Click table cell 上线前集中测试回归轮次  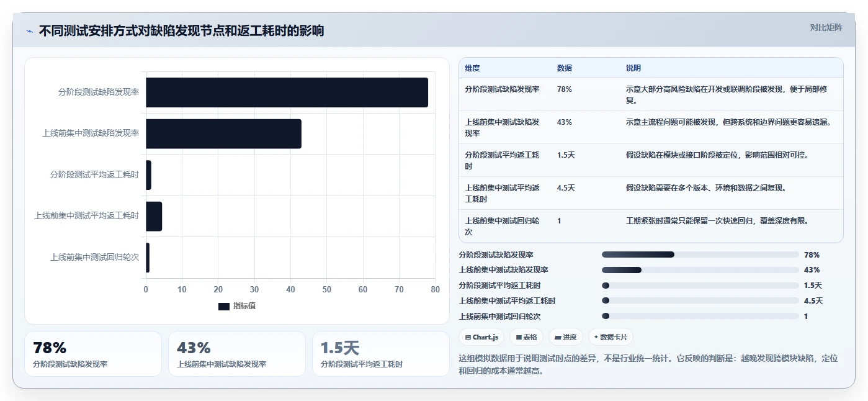click(x=502, y=226)
